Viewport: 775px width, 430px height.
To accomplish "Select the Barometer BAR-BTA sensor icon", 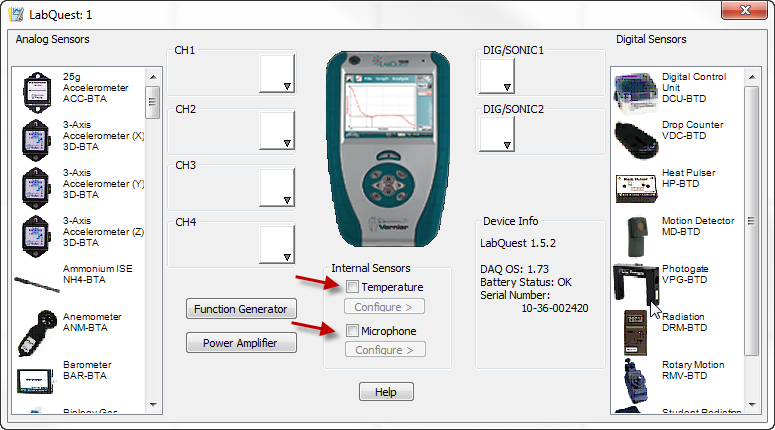I will tap(35, 381).
